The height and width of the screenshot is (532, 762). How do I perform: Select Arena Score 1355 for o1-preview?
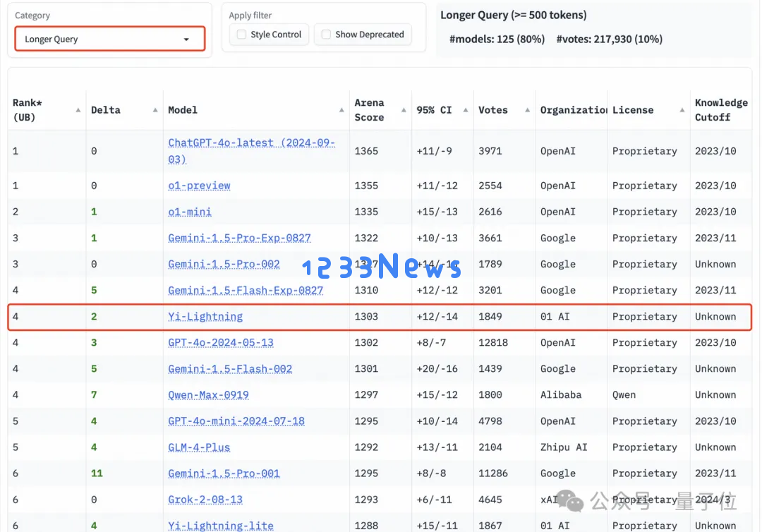pyautogui.click(x=366, y=186)
